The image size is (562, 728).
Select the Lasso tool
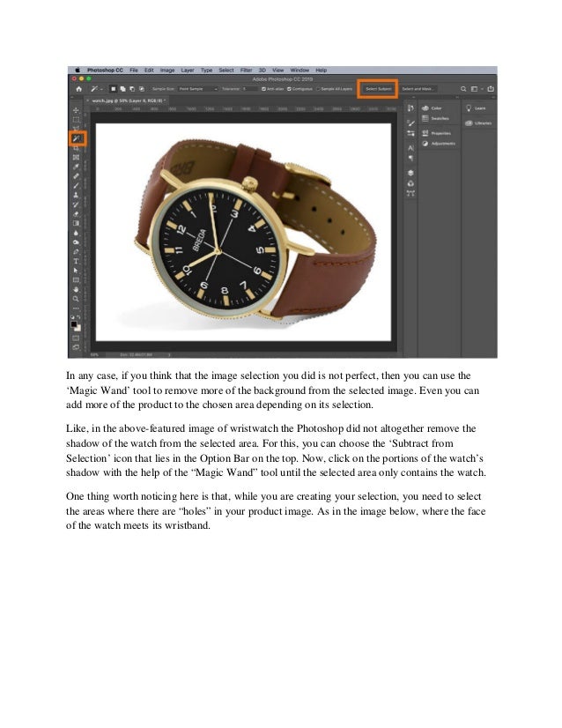76,128
